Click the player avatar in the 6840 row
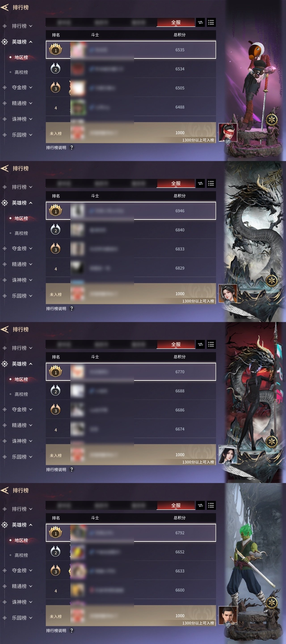Viewport: 286px width, 644px height. coord(78,230)
